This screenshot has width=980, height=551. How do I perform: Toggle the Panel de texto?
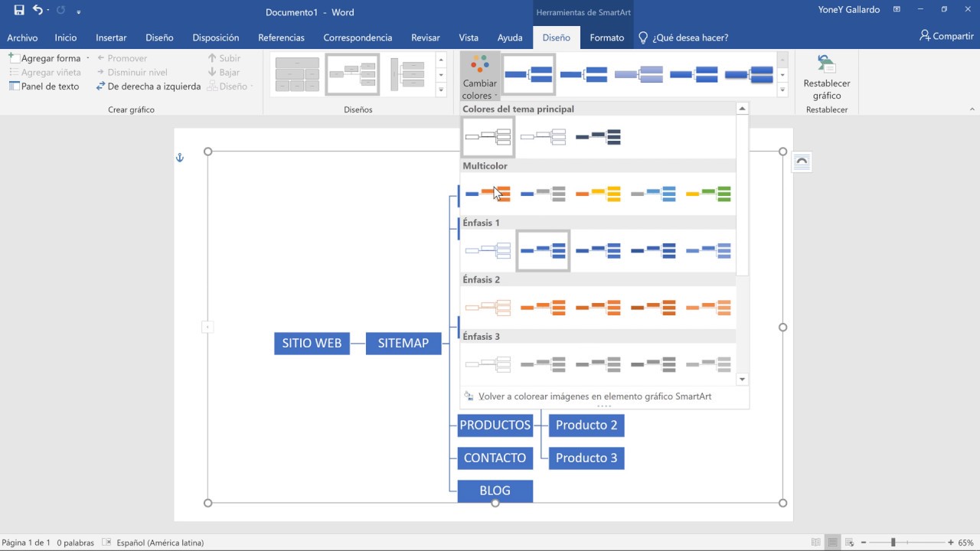[x=44, y=86]
